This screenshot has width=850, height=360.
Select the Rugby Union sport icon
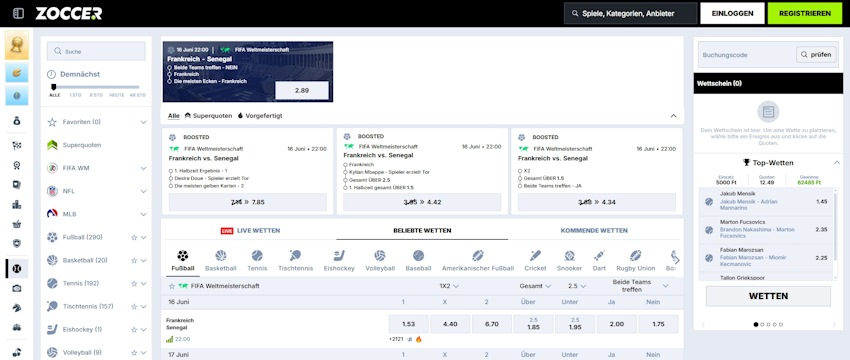click(x=635, y=255)
